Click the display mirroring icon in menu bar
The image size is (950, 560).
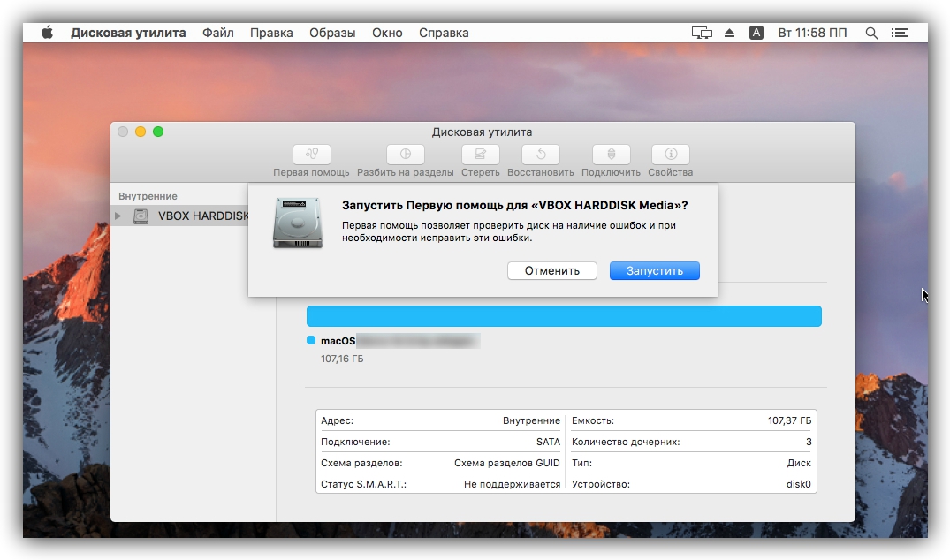pyautogui.click(x=702, y=33)
